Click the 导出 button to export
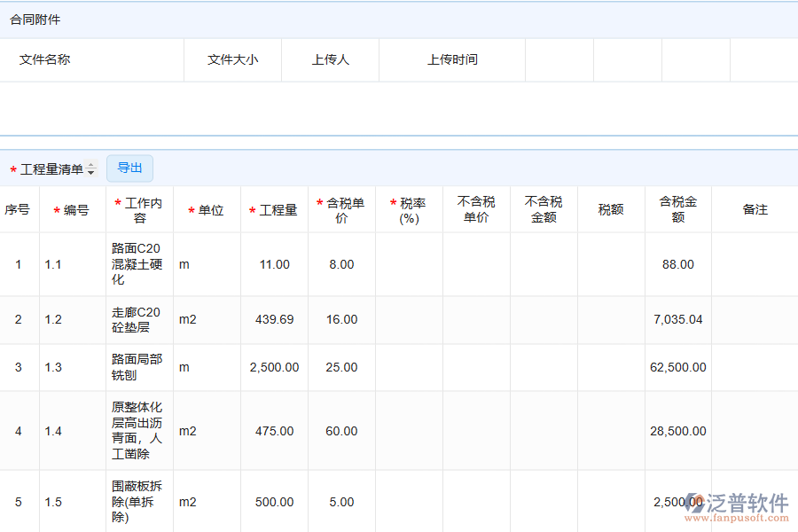This screenshot has width=798, height=532. coord(129,168)
